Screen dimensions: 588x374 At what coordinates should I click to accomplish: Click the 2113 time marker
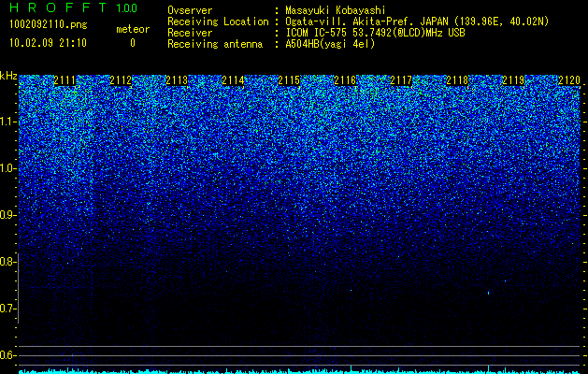pyautogui.click(x=177, y=80)
